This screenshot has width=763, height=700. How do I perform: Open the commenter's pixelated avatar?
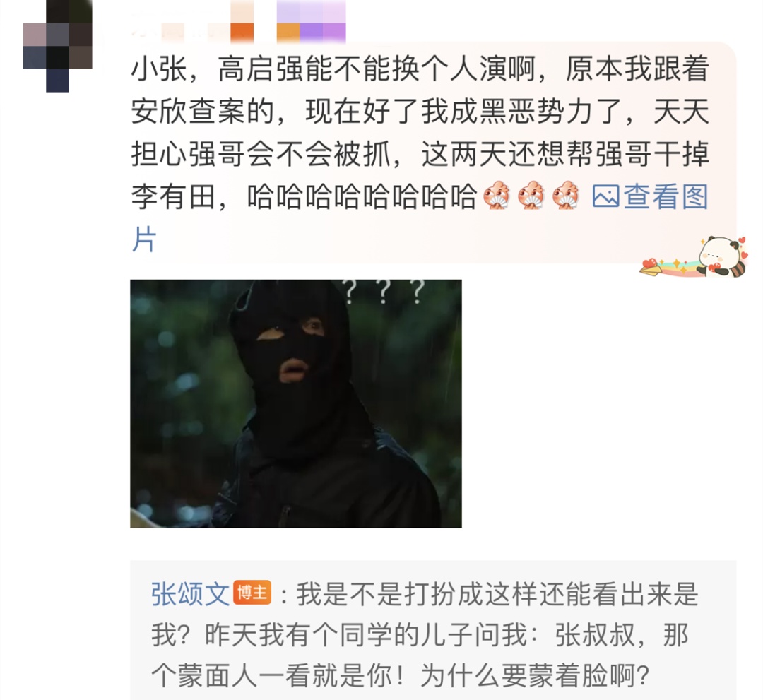[58, 46]
